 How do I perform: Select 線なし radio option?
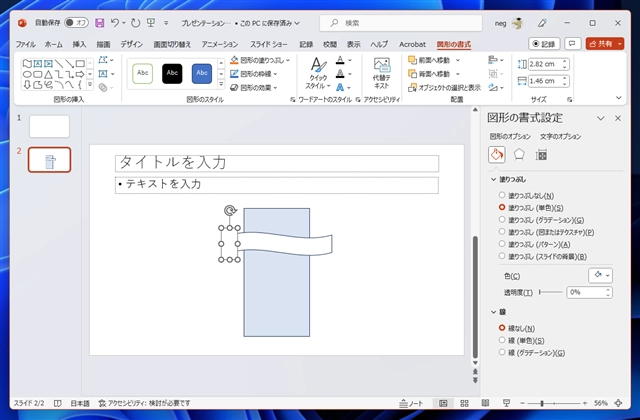502,328
